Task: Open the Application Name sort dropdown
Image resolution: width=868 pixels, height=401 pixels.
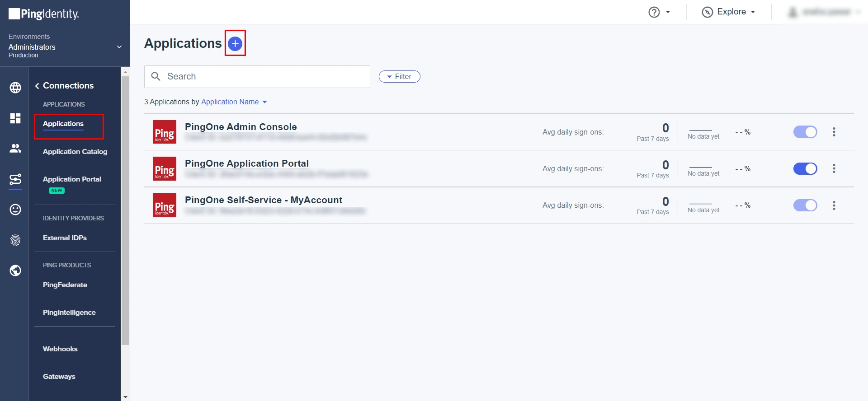Action: pos(234,102)
